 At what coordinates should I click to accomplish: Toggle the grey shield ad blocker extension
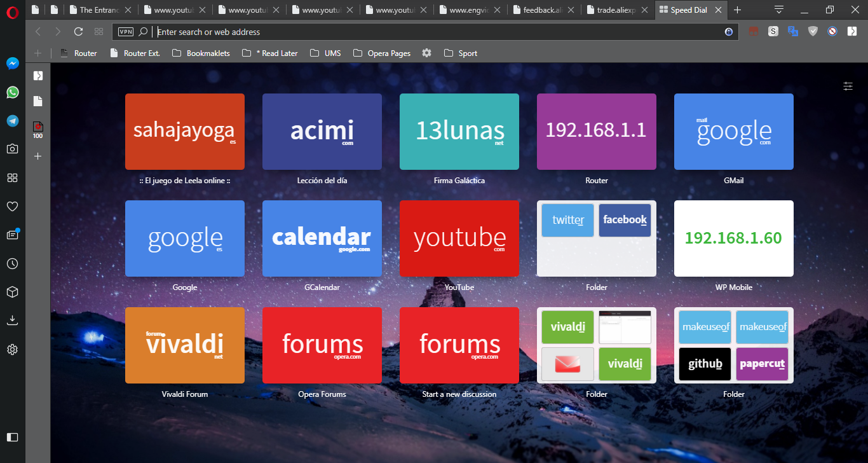coord(813,31)
